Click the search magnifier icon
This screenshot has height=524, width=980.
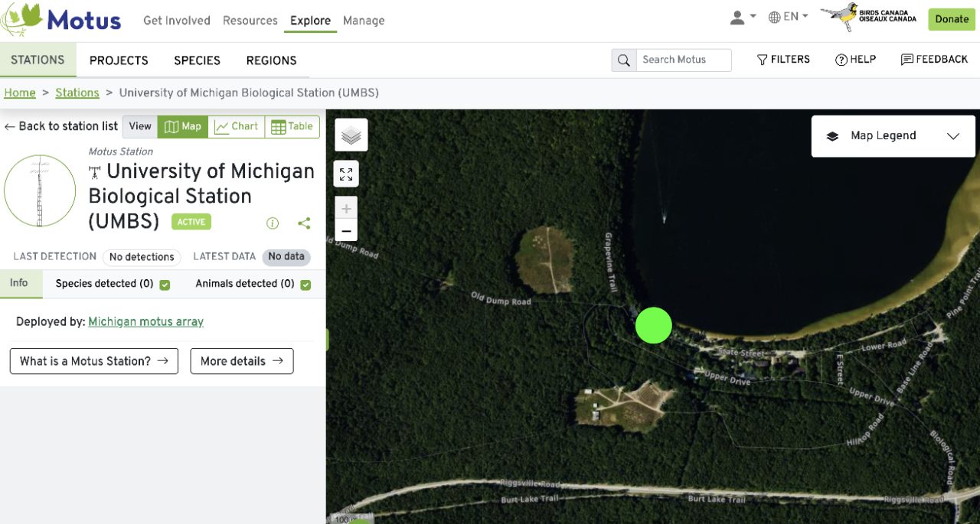pos(623,59)
